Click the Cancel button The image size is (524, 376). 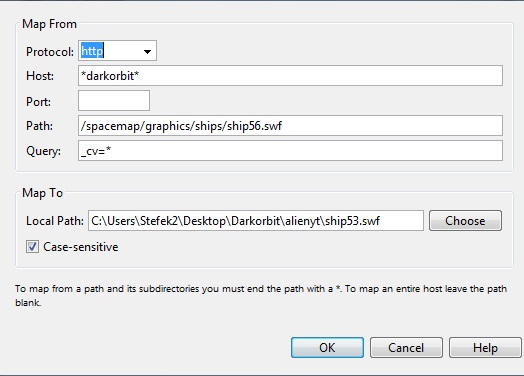[x=406, y=348]
